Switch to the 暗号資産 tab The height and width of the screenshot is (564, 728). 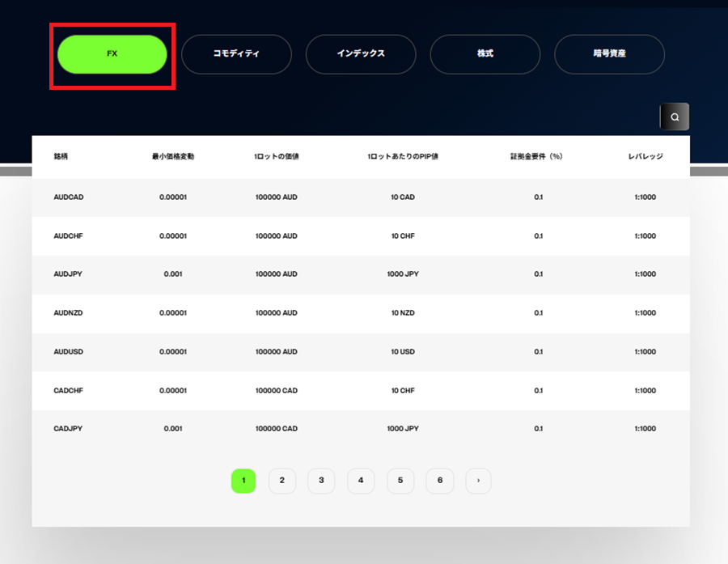[610, 54]
